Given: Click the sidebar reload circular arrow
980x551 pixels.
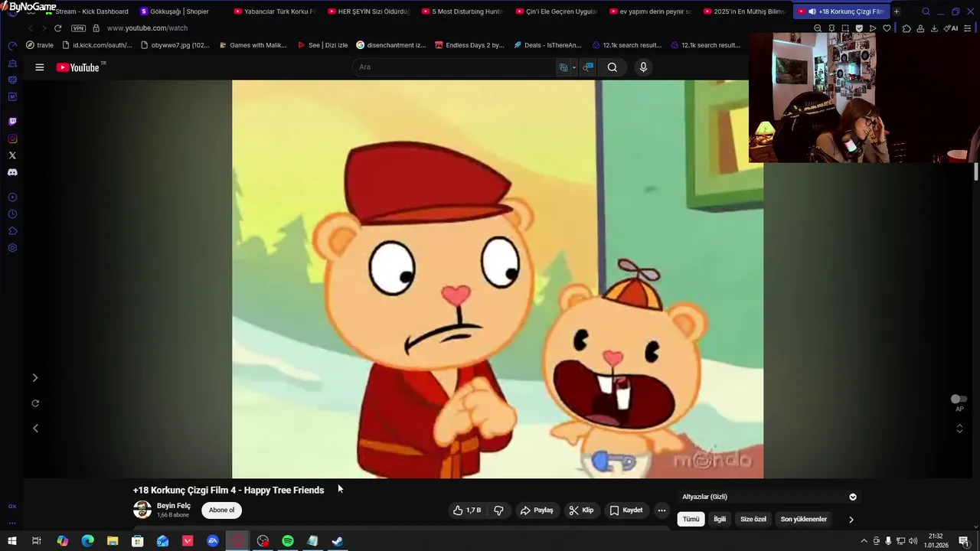Looking at the screenshot, I should 35,403.
